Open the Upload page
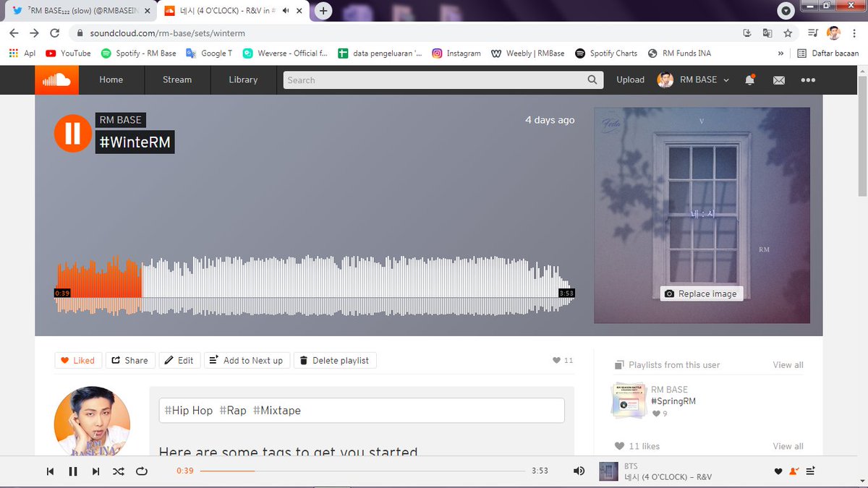 [630, 80]
